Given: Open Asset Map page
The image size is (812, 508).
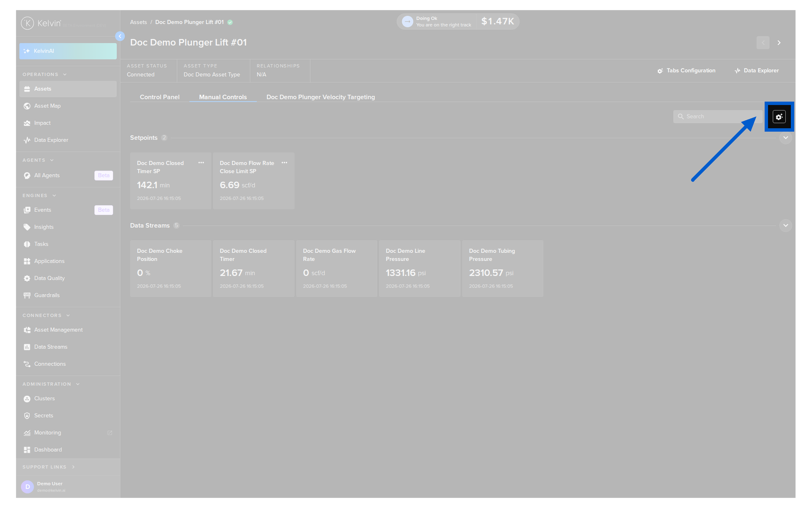Looking at the screenshot, I should point(68,106).
